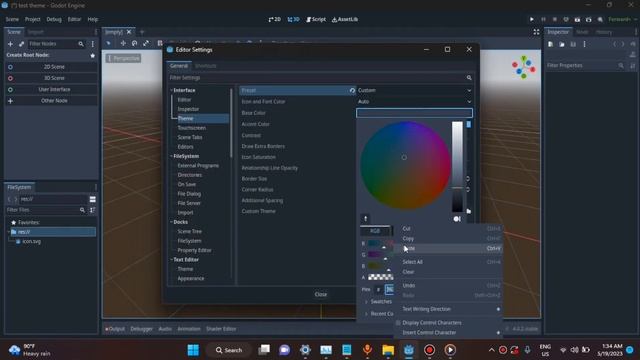
Task: Click the Run Current Scene clapperboard icon
Action: [x=577, y=19]
